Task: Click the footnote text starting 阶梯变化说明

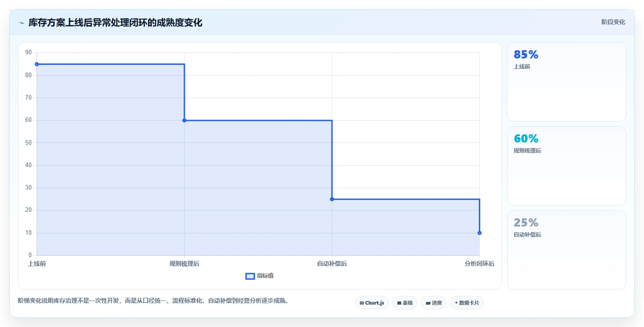Action: (153, 301)
